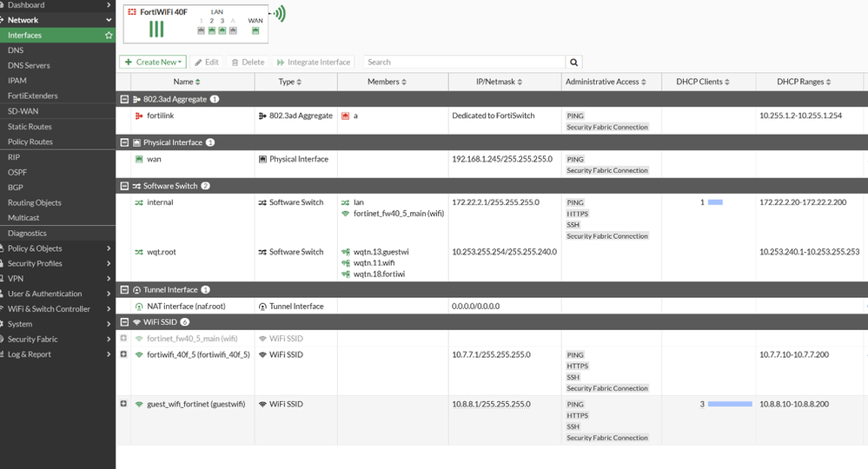The image size is (868, 469).
Task: Click the interface Search field
Action: [x=464, y=63]
